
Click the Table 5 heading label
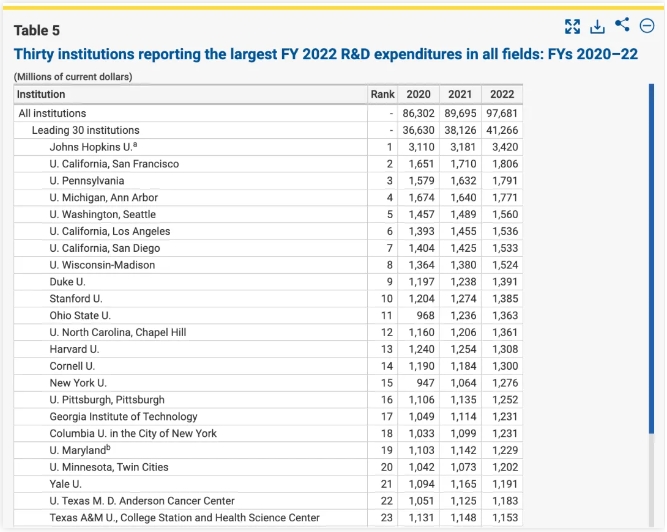point(37,30)
